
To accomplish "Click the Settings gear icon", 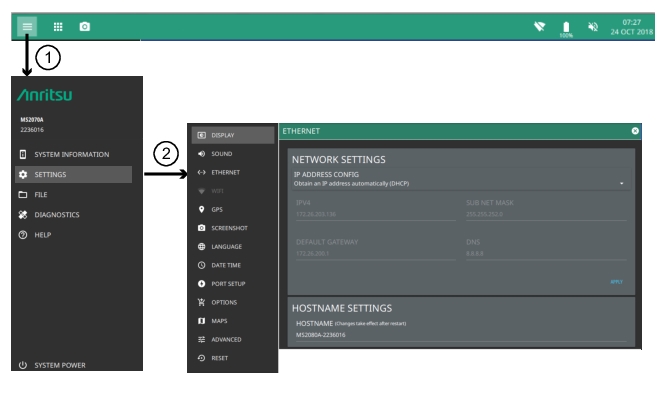I will pos(23,174).
